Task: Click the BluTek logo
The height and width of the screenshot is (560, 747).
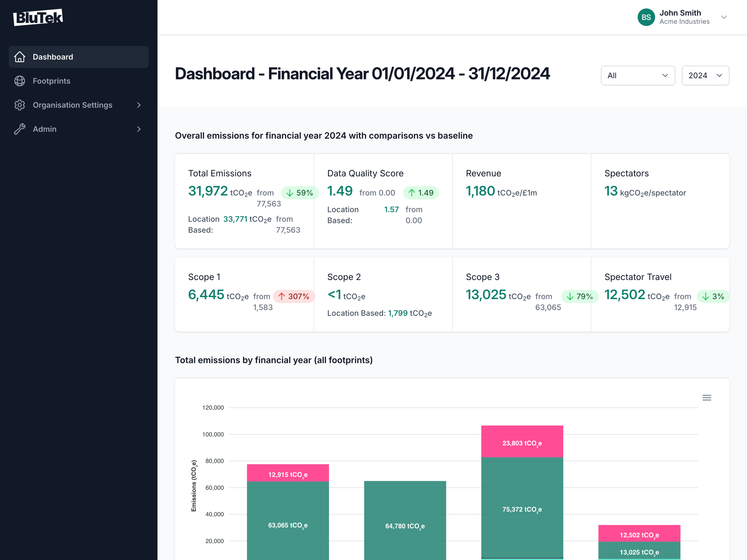Action: point(38,17)
